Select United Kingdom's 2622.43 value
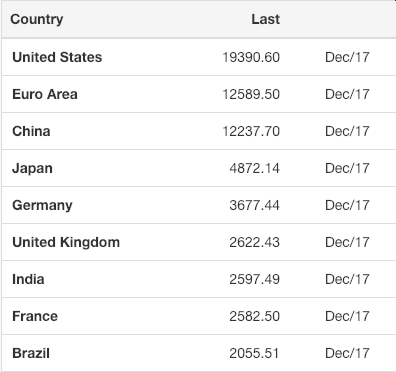Screen dimensions: 396x372 pyautogui.click(x=254, y=242)
